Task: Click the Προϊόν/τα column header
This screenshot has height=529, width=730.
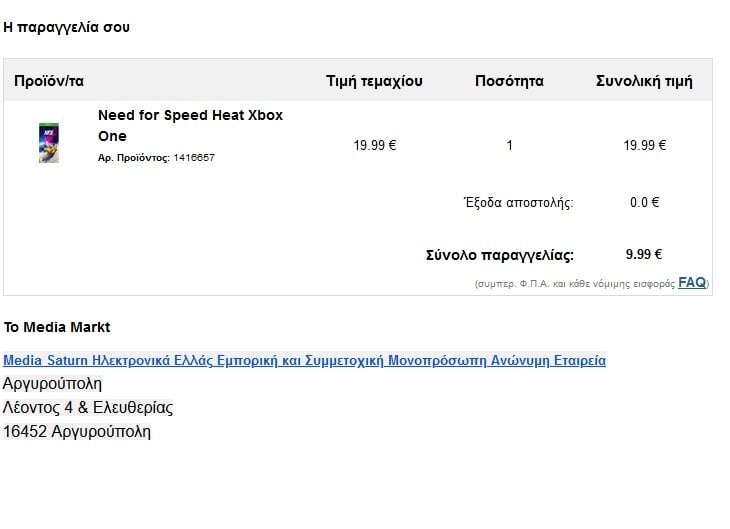Action: coord(49,81)
